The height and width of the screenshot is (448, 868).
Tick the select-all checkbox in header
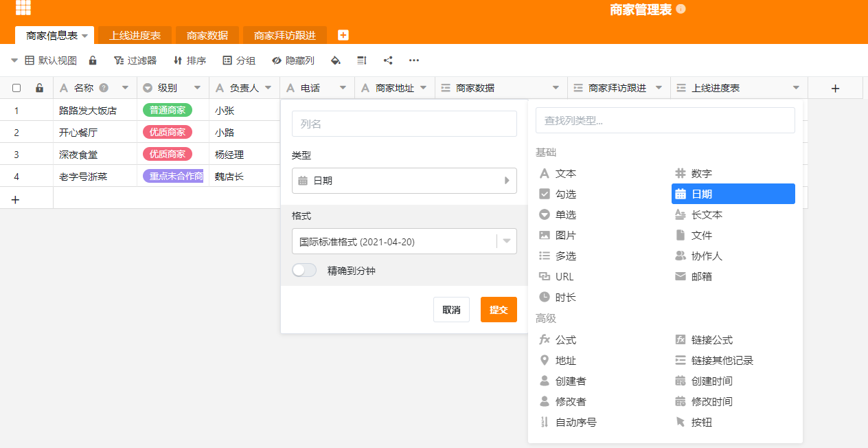(x=16, y=88)
